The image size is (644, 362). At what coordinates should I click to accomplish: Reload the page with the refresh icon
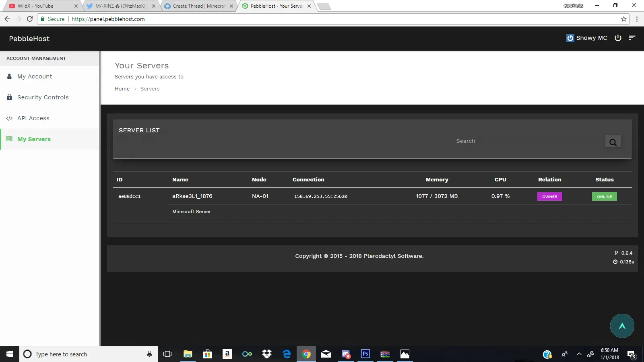point(30,19)
